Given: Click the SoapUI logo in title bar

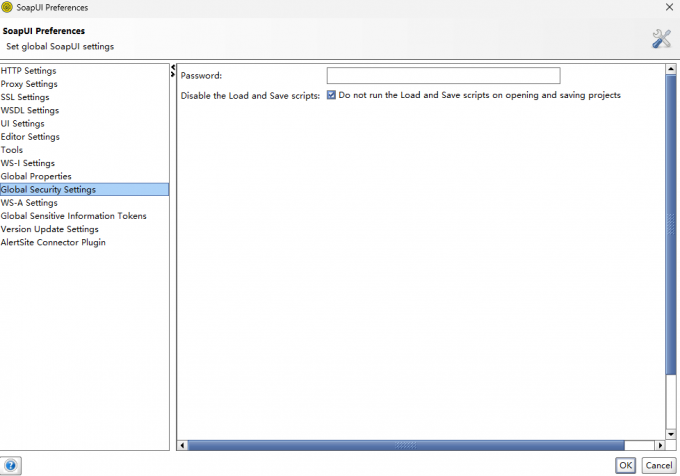Looking at the screenshot, I should pyautogui.click(x=7, y=7).
